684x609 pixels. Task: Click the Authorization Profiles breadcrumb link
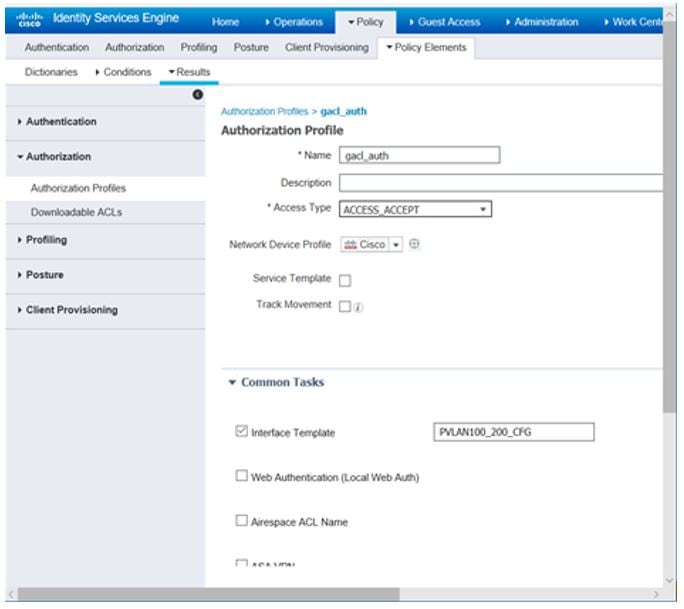point(264,112)
